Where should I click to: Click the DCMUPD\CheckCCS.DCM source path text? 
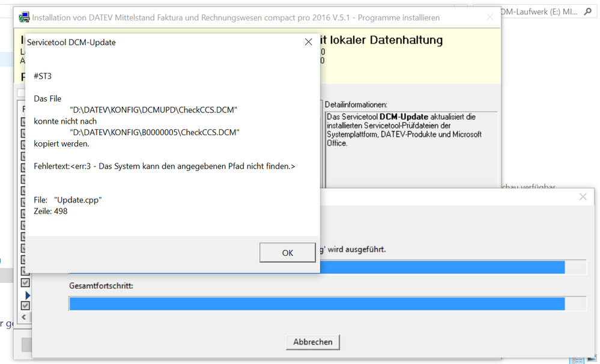154,110
